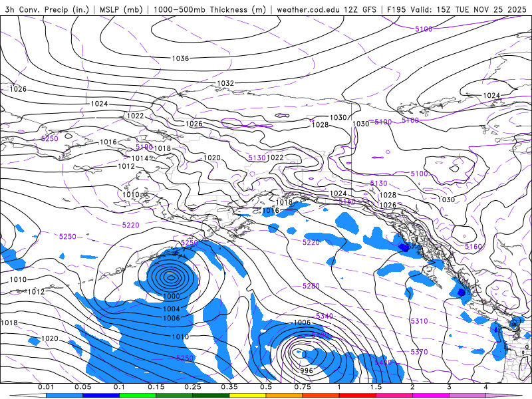Click the '1000-500mb Thickness (m)' header label
532x399 pixels.
click(x=209, y=9)
